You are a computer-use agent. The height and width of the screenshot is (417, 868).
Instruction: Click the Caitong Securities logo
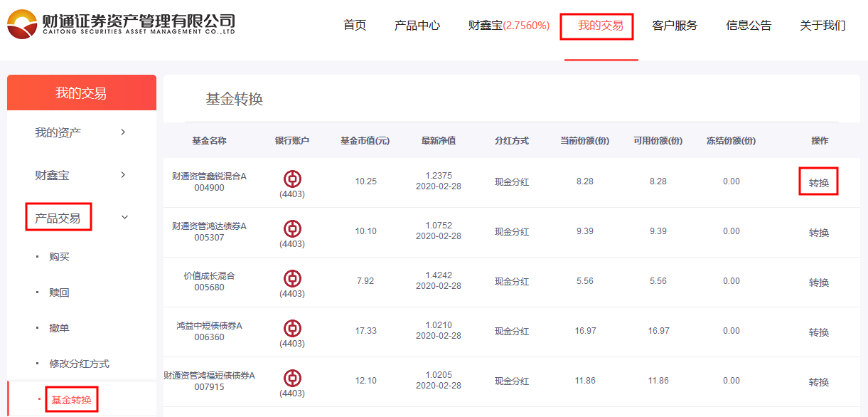point(122,24)
